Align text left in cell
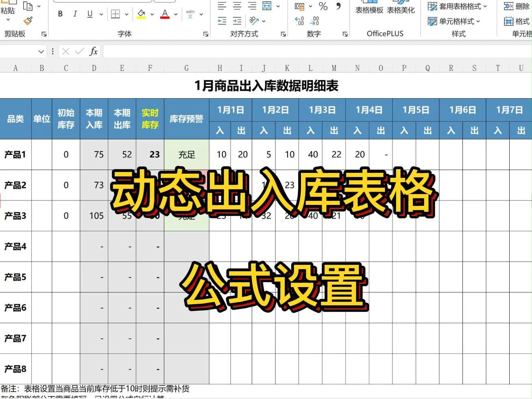 click(x=222, y=6)
